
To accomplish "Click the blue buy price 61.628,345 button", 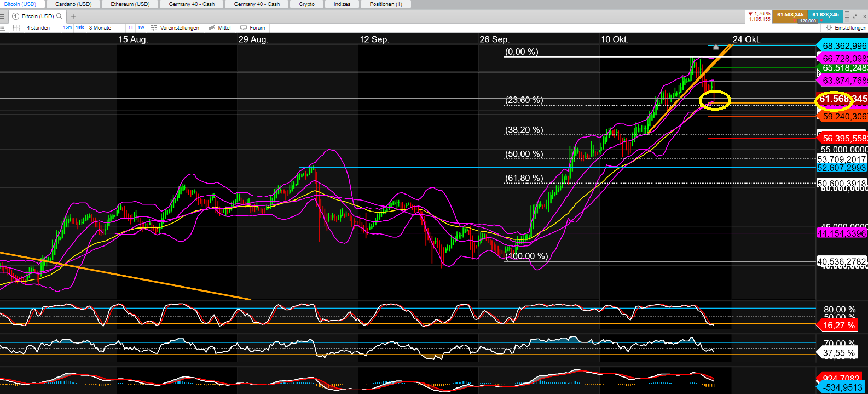I will [825, 15].
